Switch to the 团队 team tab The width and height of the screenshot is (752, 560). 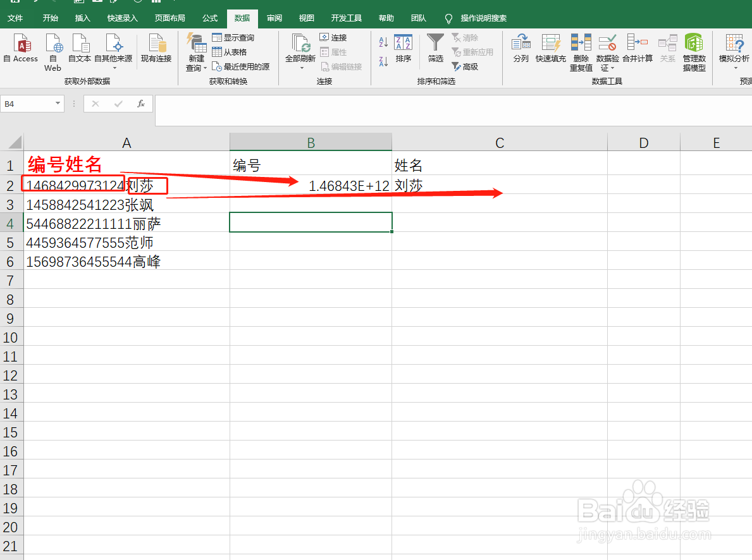click(418, 18)
